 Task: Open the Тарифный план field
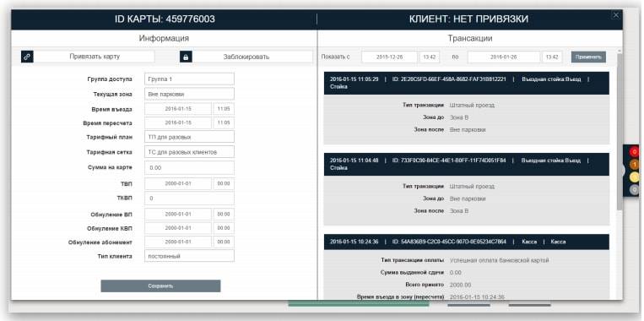189,137
